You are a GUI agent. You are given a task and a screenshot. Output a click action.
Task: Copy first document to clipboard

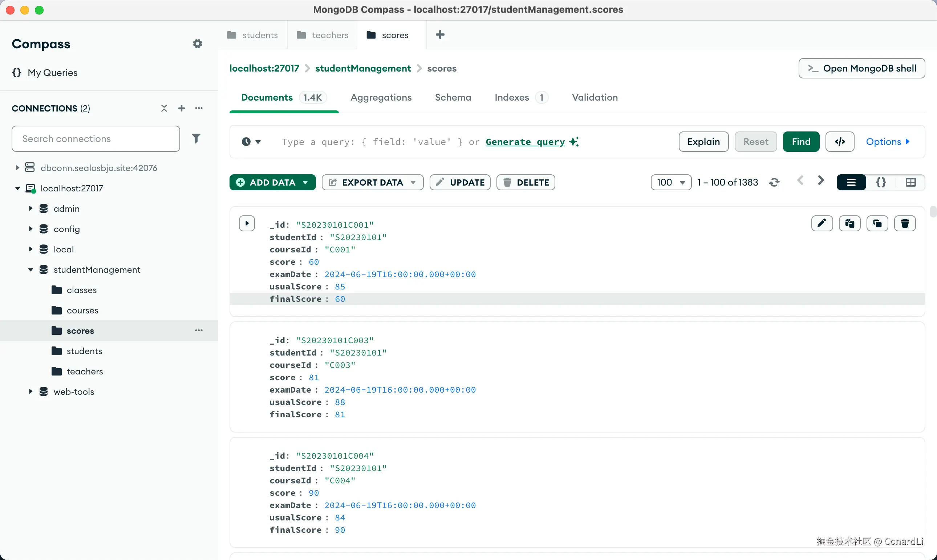click(849, 223)
